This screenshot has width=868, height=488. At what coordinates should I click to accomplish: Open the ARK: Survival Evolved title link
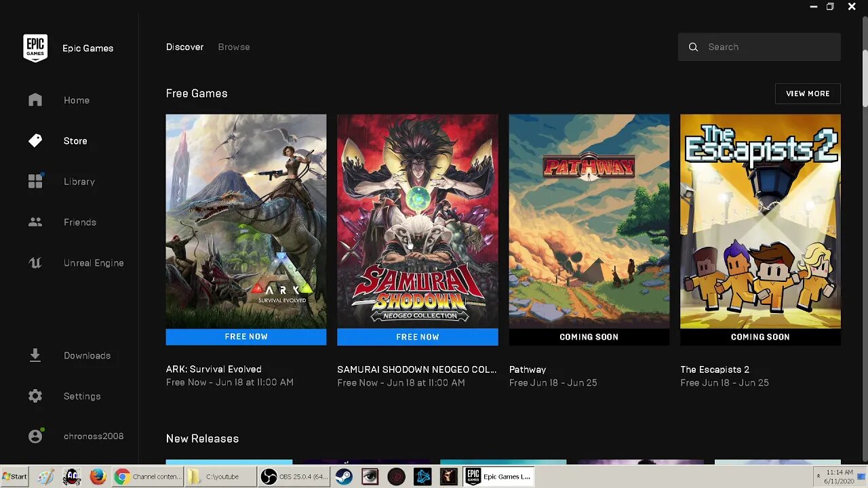(214, 369)
